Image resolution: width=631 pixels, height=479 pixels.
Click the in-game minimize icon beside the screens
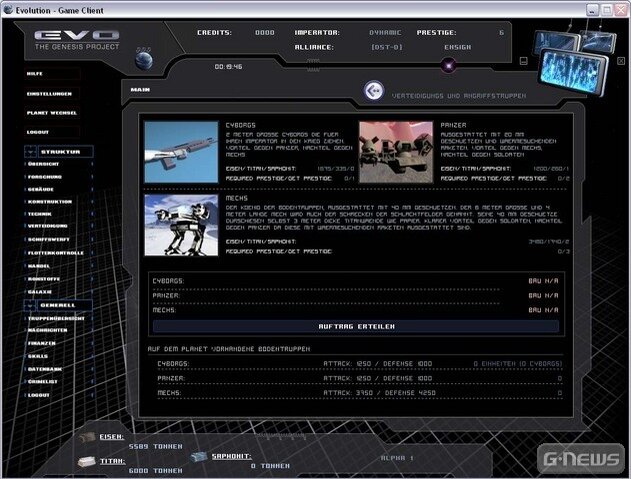click(x=523, y=61)
